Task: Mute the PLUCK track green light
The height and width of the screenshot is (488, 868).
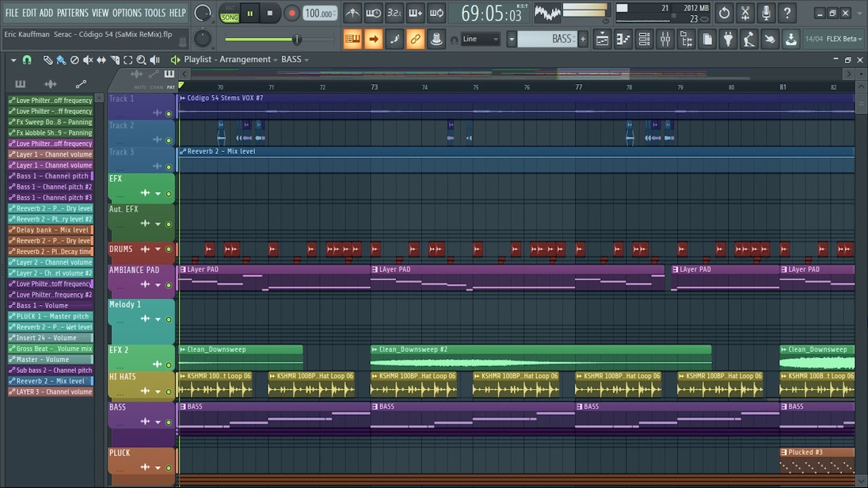Action: point(169,468)
